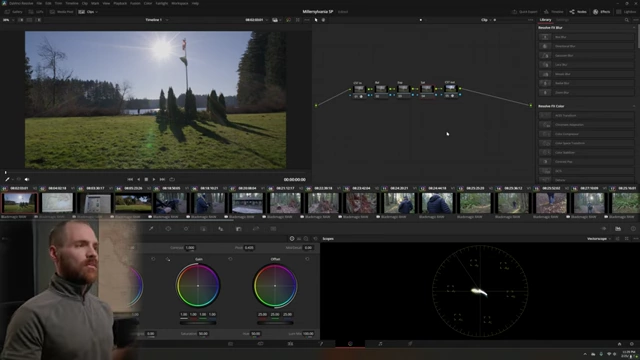640x360 pixels.
Task: Show the Keyframes panel
Action: (604, 229)
